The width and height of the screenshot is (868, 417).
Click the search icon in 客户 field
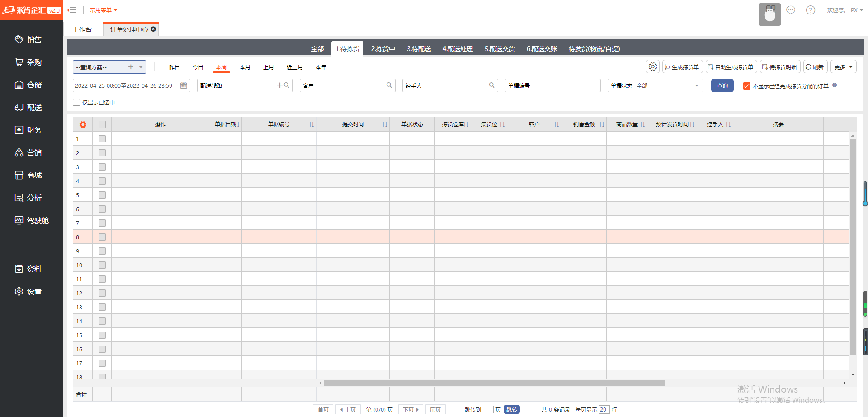(x=389, y=85)
